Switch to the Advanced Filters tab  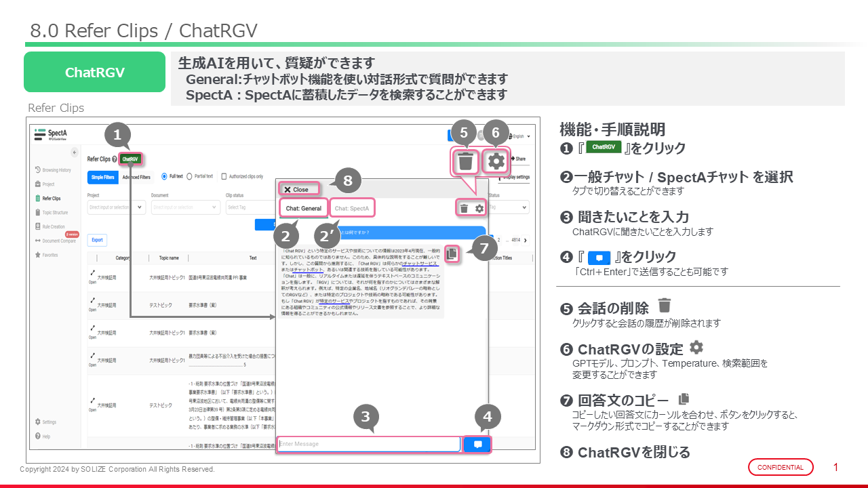[x=136, y=177]
